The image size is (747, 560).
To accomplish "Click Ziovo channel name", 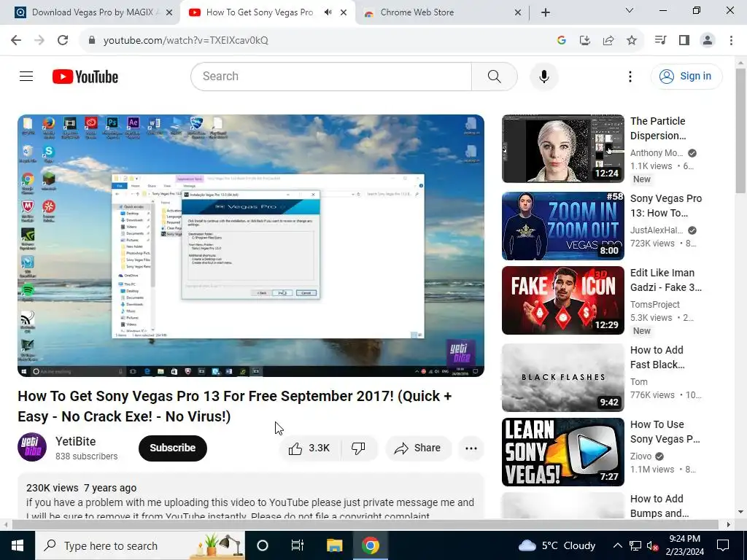I will [x=640, y=456].
